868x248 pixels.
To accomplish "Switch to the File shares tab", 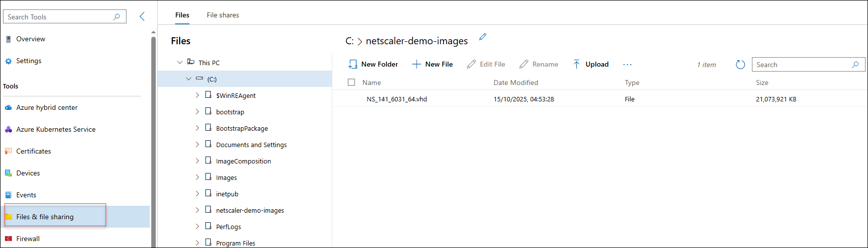I will point(223,15).
